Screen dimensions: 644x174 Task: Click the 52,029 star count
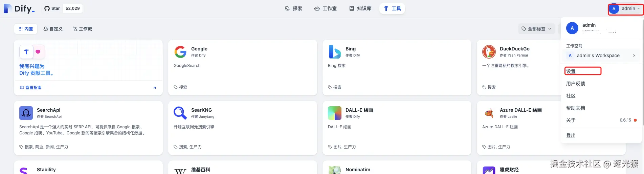(73, 8)
